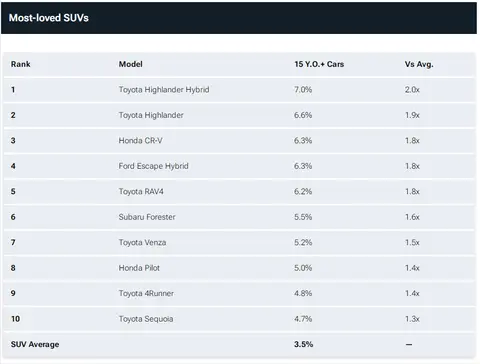Select the Ford Escape Hybrid entry
The width and height of the screenshot is (480, 364).
[x=153, y=166]
